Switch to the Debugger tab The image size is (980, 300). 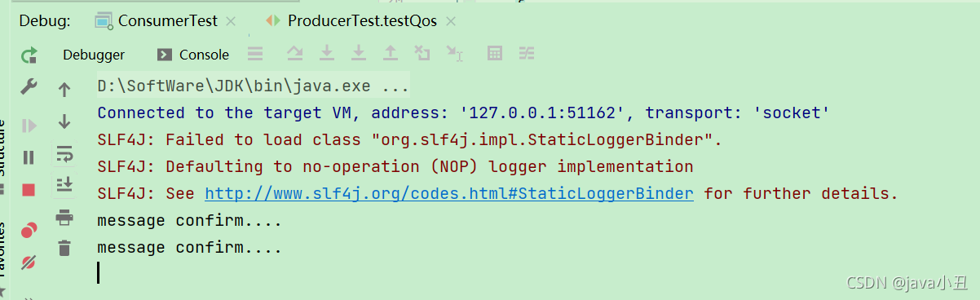[94, 55]
